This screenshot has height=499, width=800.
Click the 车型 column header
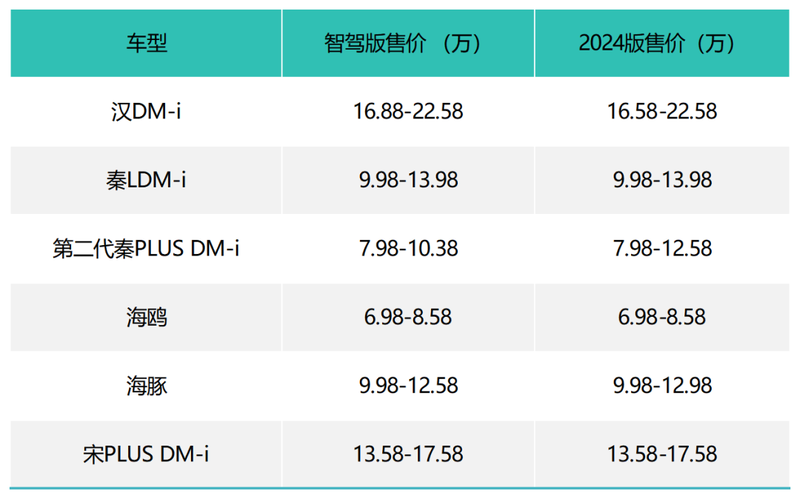point(146,43)
